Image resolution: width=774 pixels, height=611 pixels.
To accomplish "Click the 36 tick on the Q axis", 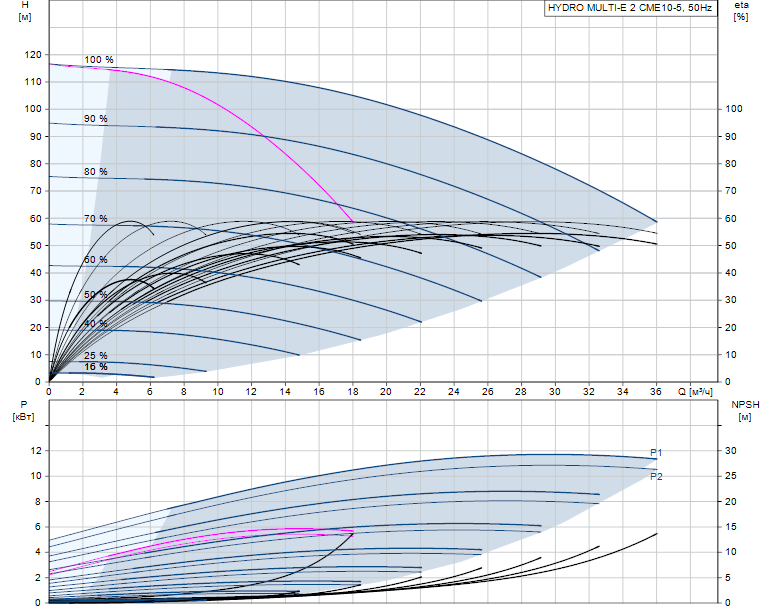I will pos(656,391).
